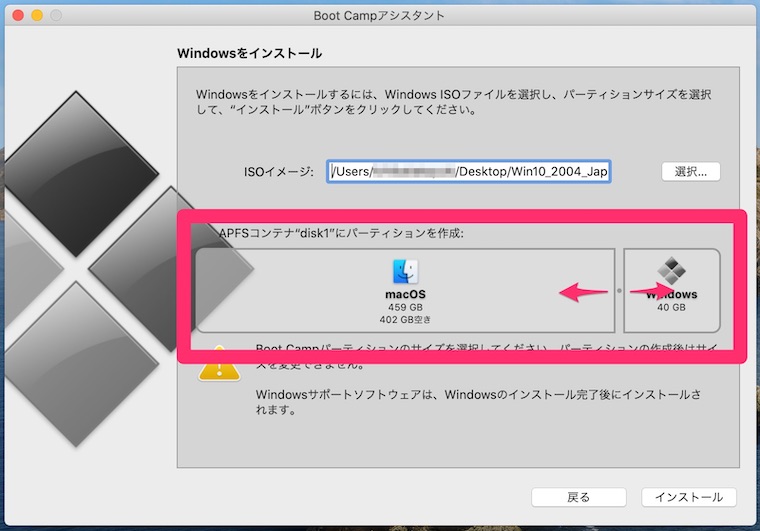Click the instruction text about selecting Windows ISO
The height and width of the screenshot is (531, 760).
(x=453, y=102)
